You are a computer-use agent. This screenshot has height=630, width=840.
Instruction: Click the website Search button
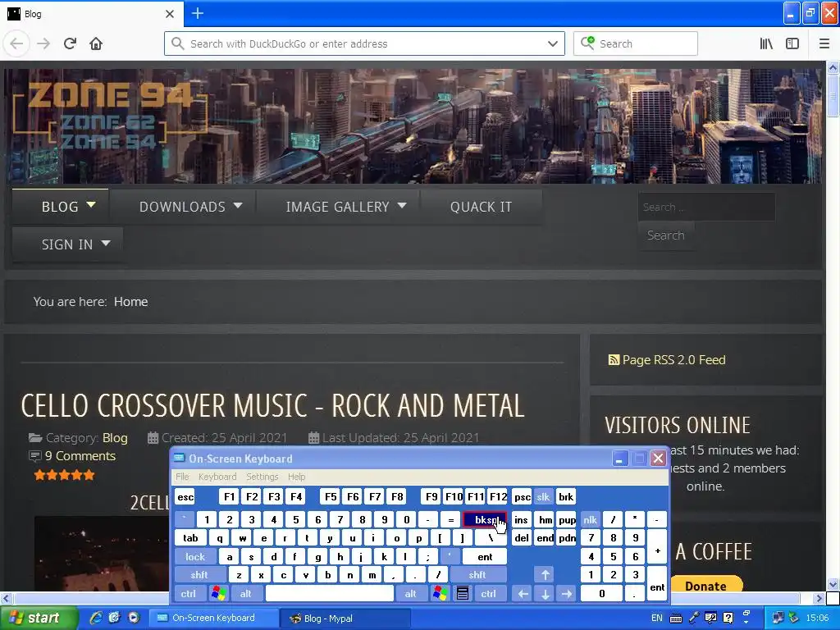click(x=665, y=235)
